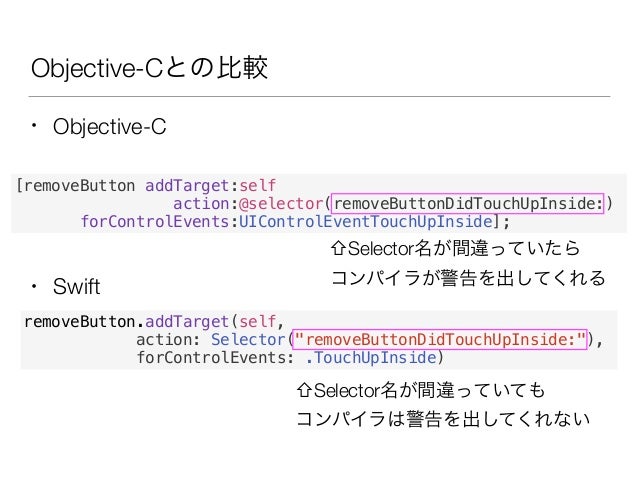
Task: Click 'forControlEvents:' in the Swift snippet
Action: point(215,357)
